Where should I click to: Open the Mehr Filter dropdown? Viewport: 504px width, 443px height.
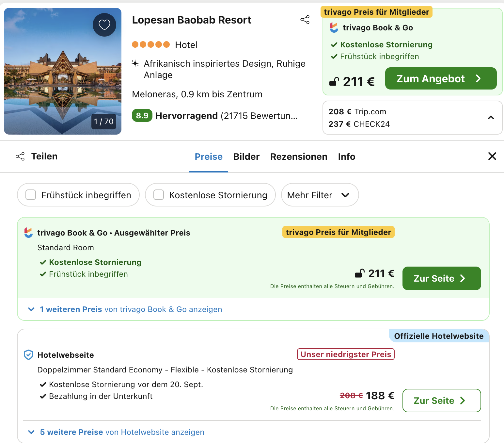(x=320, y=195)
